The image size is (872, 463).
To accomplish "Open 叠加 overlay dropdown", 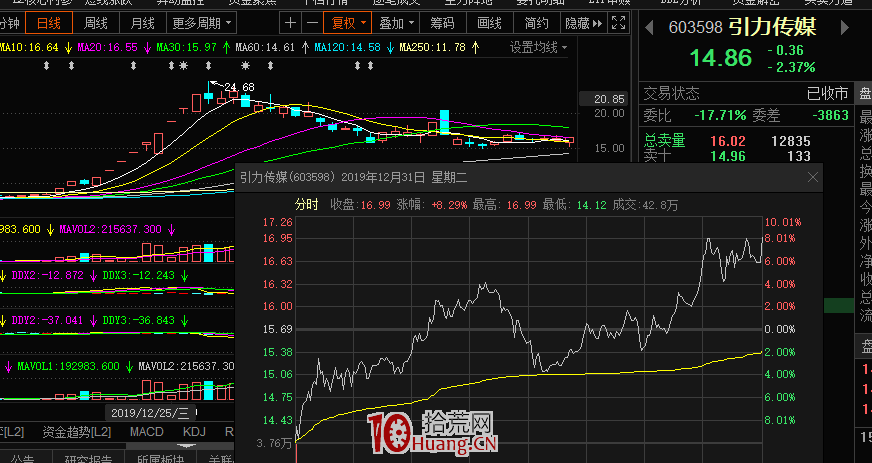I will coord(396,23).
